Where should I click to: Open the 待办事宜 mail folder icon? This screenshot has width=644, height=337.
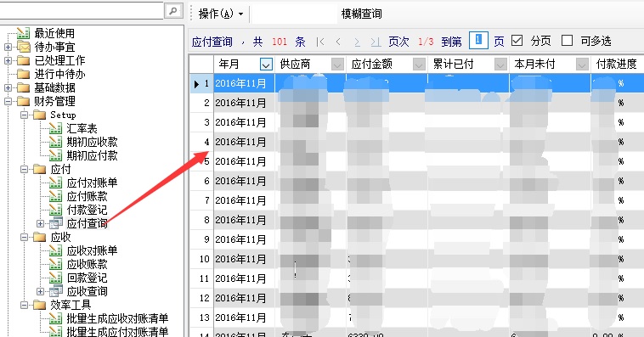pos(24,47)
